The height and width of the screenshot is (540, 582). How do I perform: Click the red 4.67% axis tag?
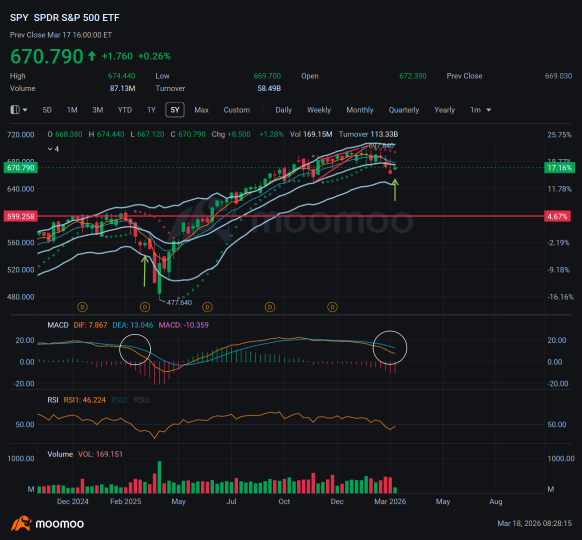[558, 216]
